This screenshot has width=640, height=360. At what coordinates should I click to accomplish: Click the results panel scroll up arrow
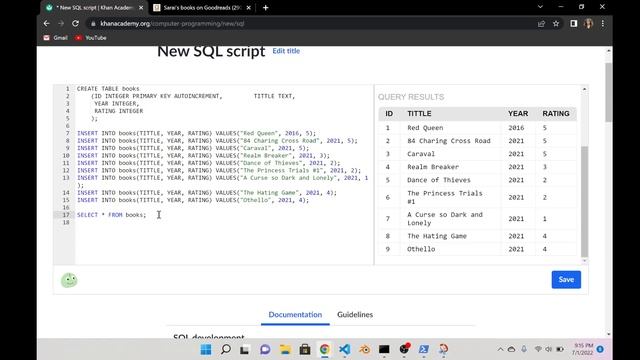click(584, 89)
